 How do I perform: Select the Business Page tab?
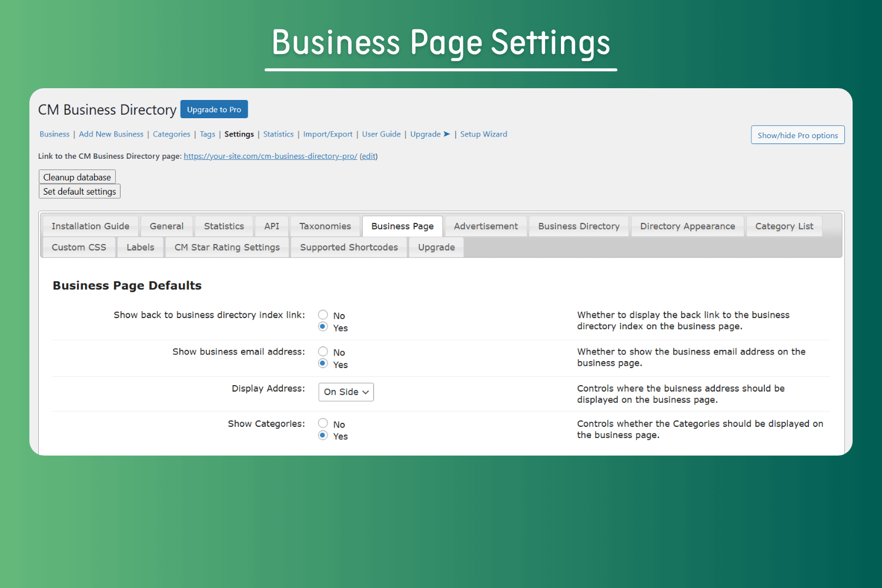(403, 226)
